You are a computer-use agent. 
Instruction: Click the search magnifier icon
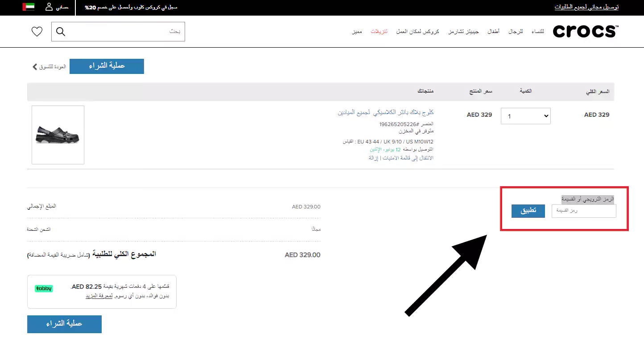pos(61,32)
